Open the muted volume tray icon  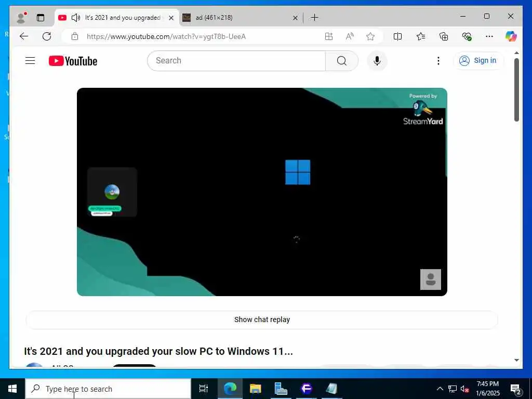pyautogui.click(x=465, y=389)
